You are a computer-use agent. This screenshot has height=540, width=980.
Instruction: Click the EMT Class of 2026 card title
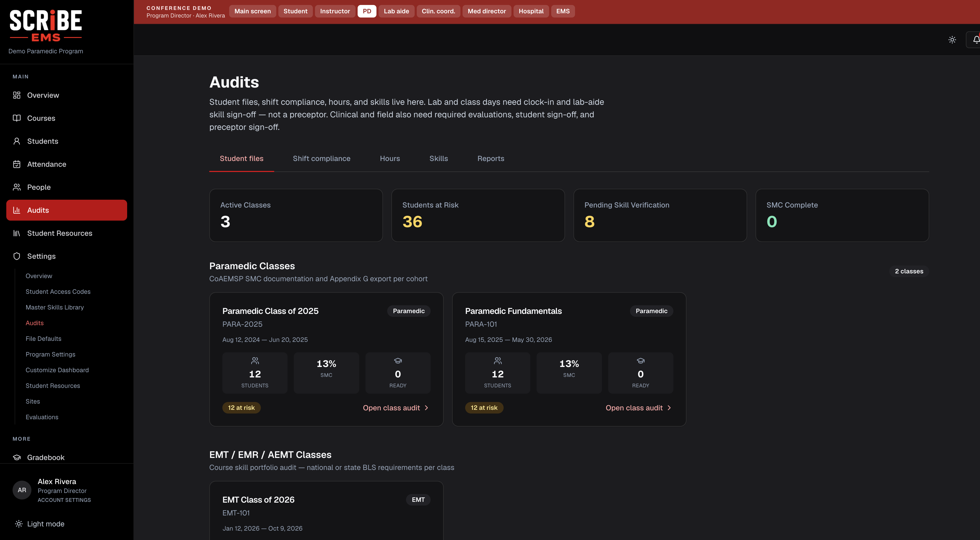[x=258, y=500]
